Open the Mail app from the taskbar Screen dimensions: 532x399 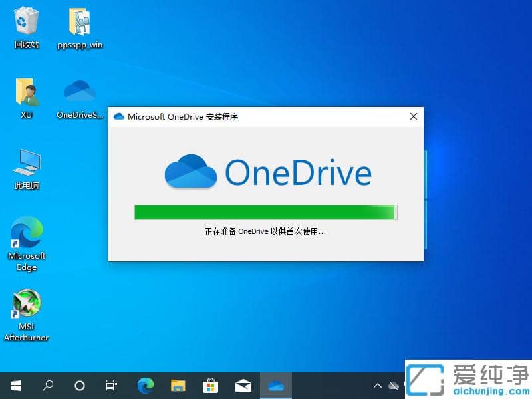[243, 385]
